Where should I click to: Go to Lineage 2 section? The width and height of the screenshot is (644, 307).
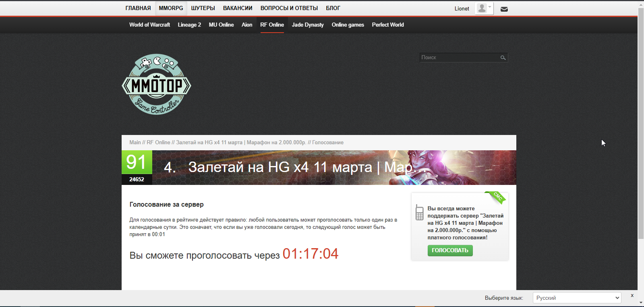tap(189, 25)
